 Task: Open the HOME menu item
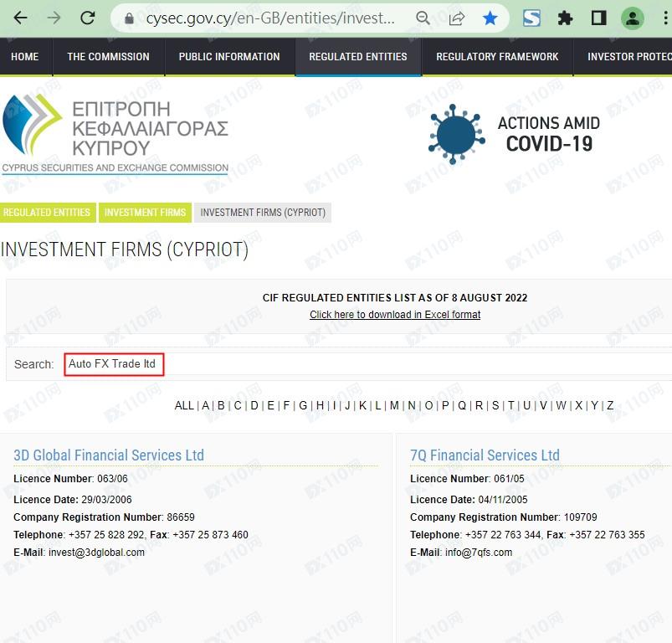click(25, 57)
